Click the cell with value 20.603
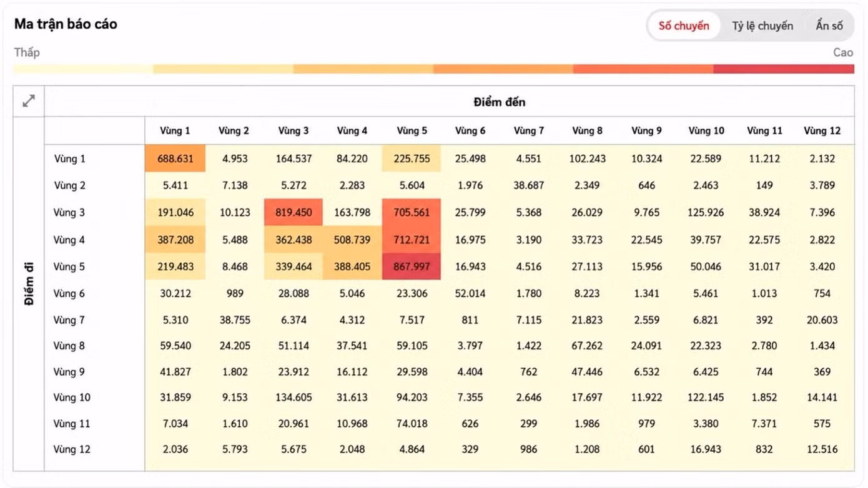868x488 pixels. click(822, 320)
